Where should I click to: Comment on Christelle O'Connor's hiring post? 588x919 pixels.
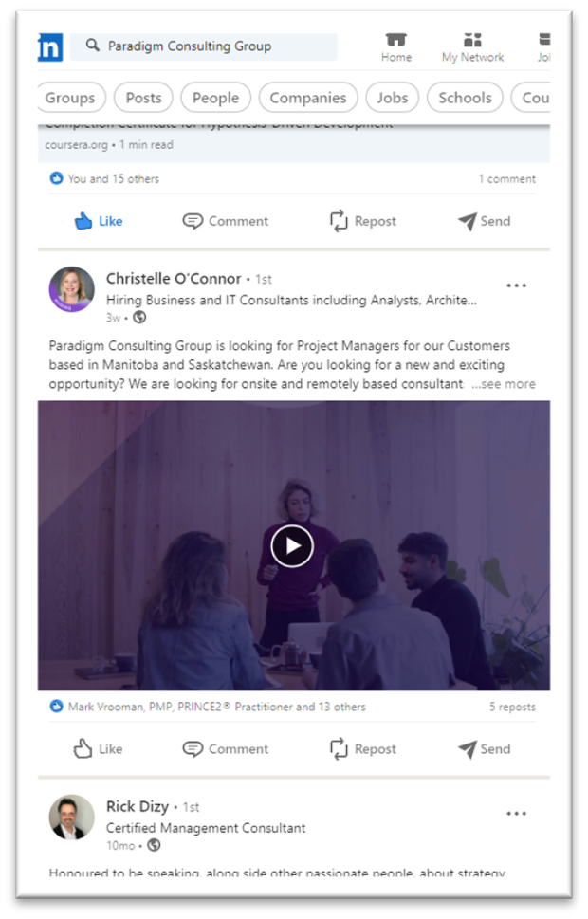point(226,748)
